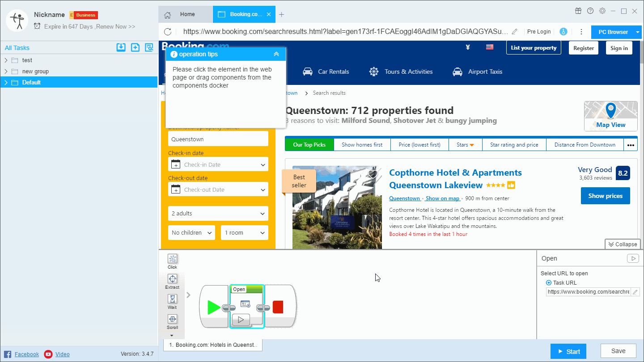Image resolution: width=644 pixels, height=362 pixels.
Task: Click the Save button
Action: (619, 351)
